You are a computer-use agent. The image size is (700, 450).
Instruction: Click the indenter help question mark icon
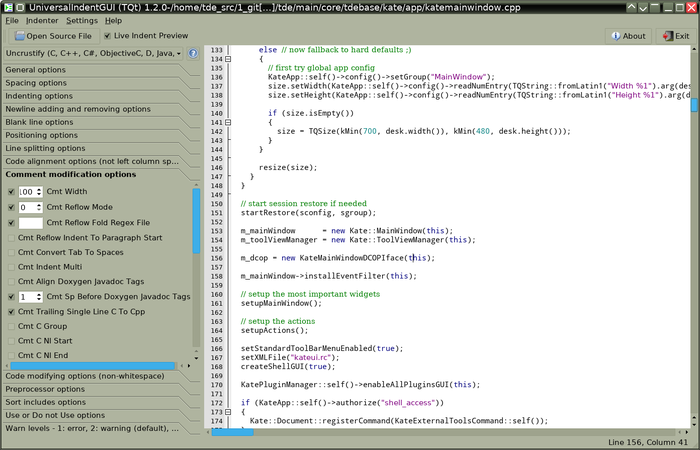192,53
